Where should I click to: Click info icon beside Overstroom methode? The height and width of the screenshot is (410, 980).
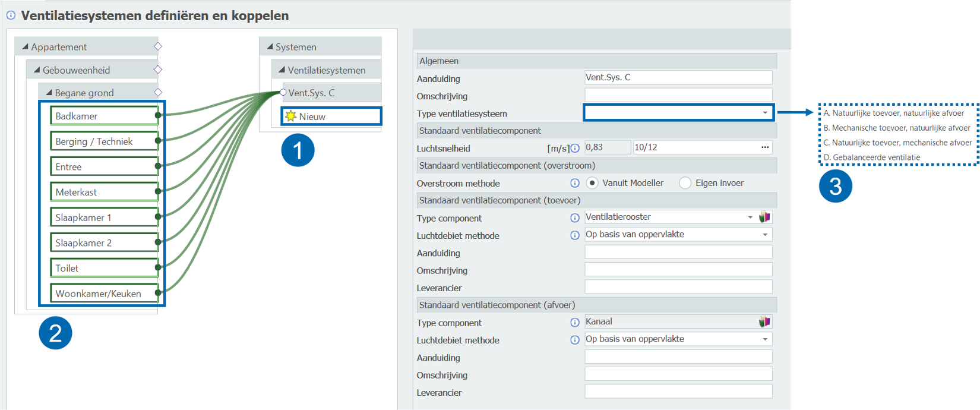[575, 183]
